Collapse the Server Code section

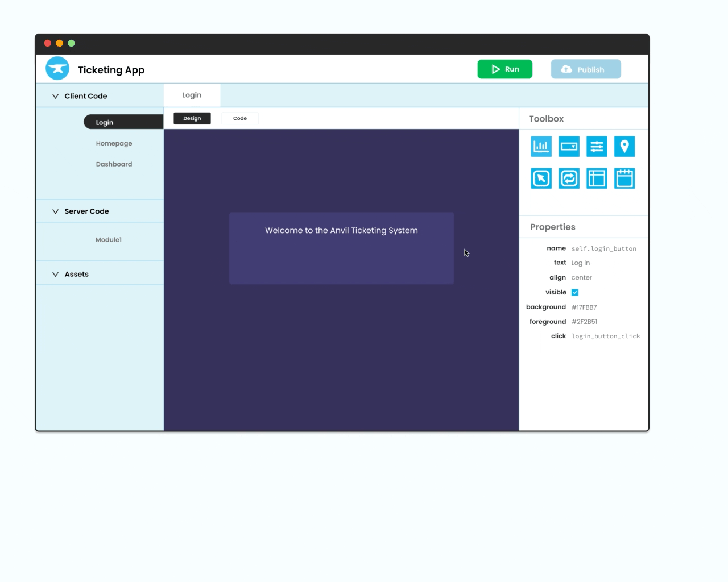(55, 211)
